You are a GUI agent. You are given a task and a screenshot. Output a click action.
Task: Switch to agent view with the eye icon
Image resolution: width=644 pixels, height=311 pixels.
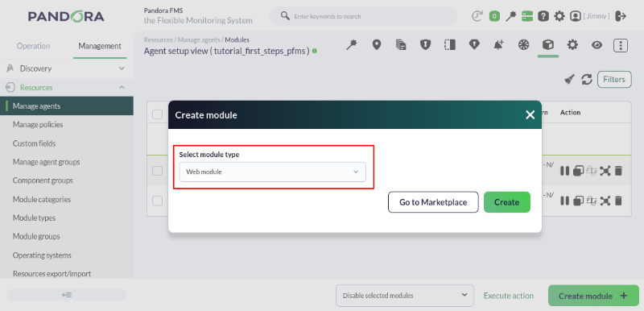[x=597, y=45]
